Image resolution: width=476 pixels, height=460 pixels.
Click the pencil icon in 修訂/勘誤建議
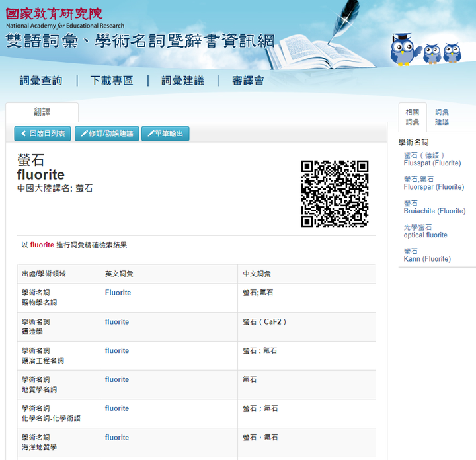pyautogui.click(x=84, y=134)
